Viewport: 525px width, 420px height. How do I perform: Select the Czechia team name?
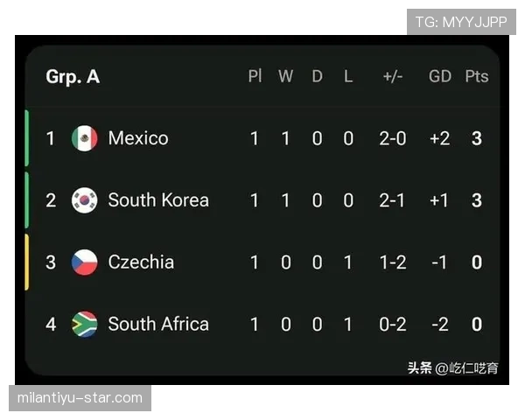point(141,262)
